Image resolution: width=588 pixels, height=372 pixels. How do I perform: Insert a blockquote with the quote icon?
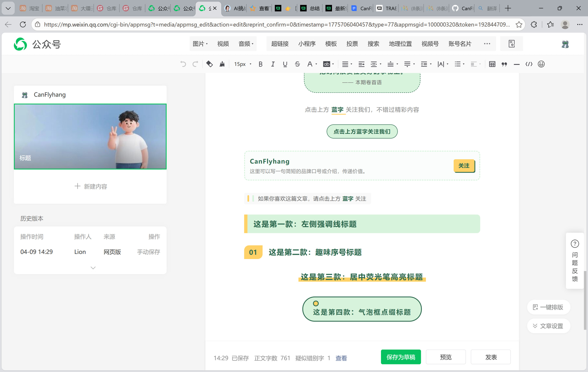tap(504, 64)
